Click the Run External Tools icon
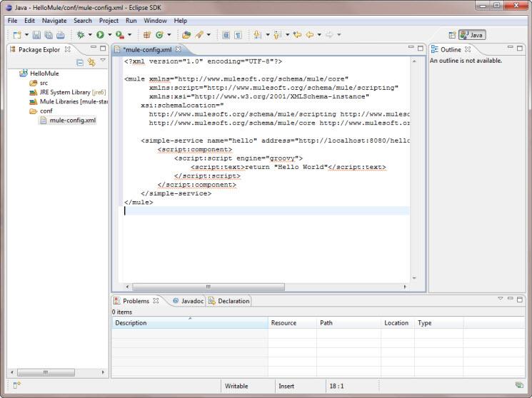 tap(120, 34)
